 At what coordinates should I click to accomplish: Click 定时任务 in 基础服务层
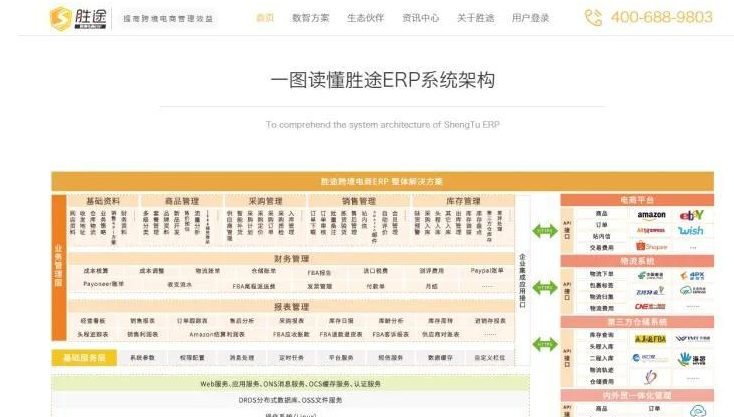(291, 358)
